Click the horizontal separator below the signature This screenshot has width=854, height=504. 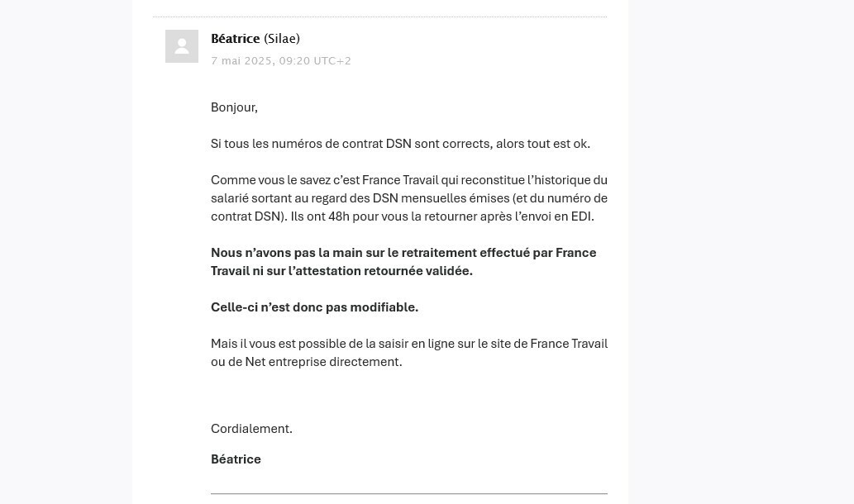[409, 493]
